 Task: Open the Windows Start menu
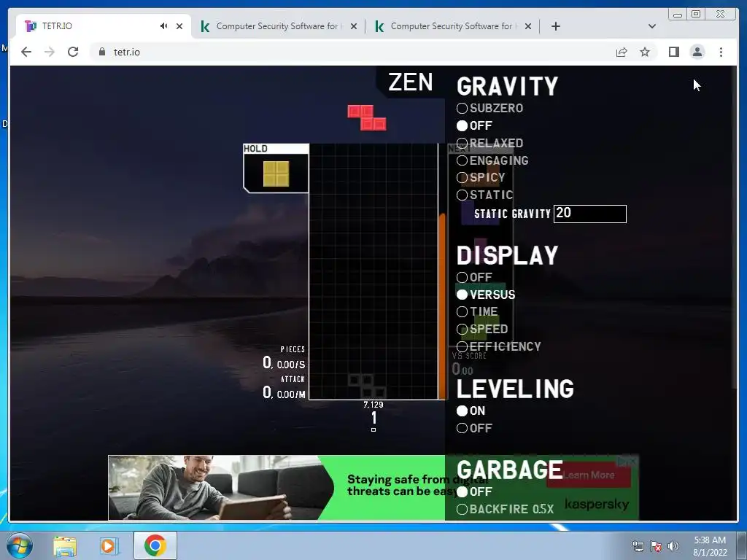click(19, 545)
